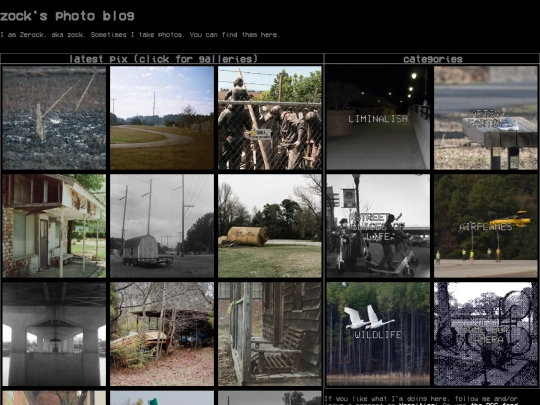
Task: Click the "categories" heading
Action: click(x=433, y=59)
